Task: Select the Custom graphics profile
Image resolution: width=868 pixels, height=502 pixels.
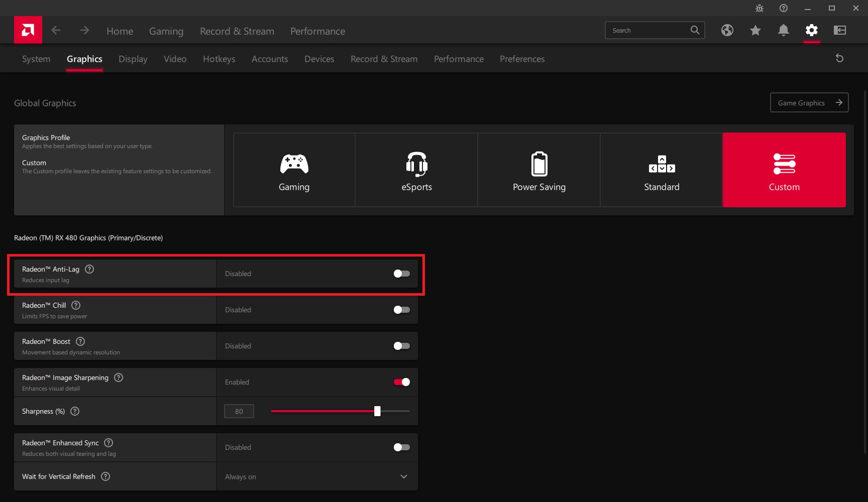Action: (x=784, y=170)
